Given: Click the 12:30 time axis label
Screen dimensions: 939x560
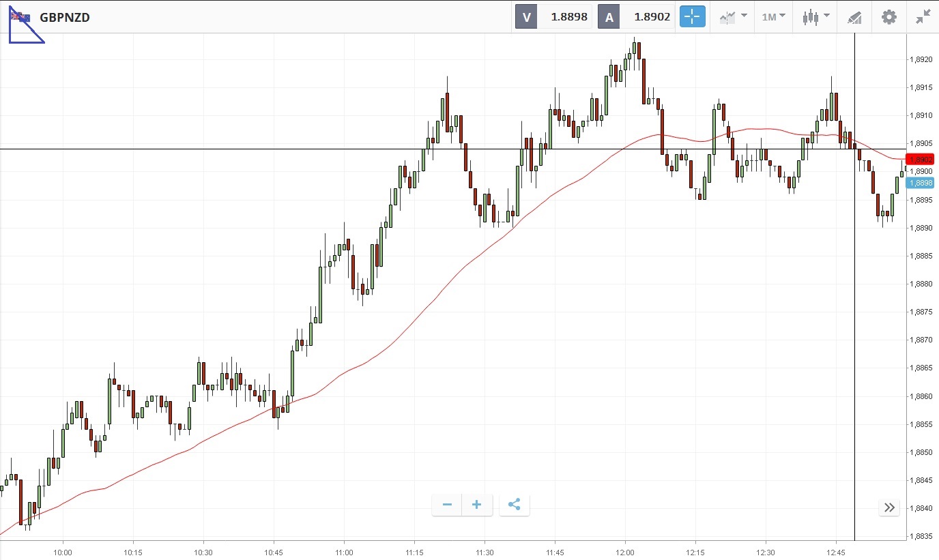Looking at the screenshot, I should pyautogui.click(x=766, y=552).
